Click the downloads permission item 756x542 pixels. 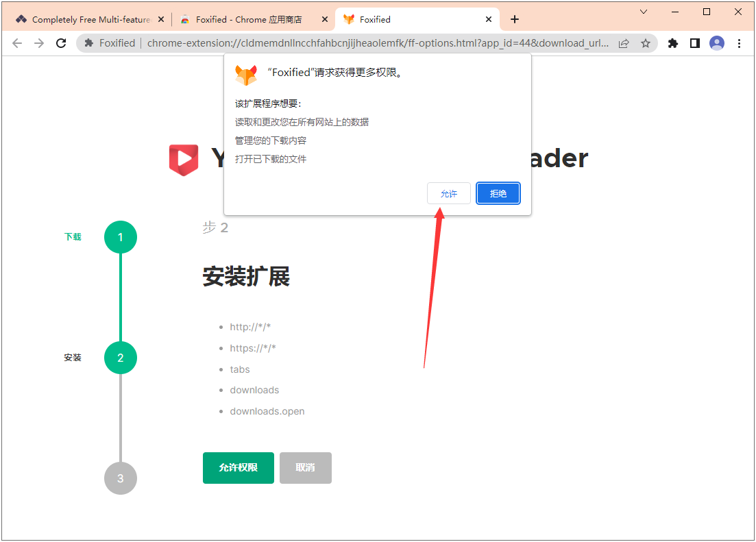click(x=254, y=390)
